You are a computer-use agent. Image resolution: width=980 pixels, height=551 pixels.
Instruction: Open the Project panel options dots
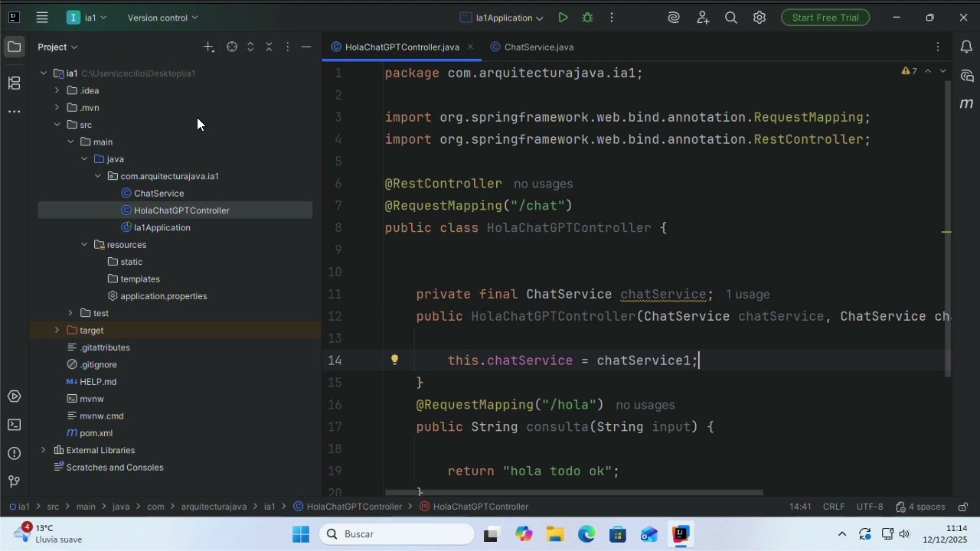click(288, 47)
